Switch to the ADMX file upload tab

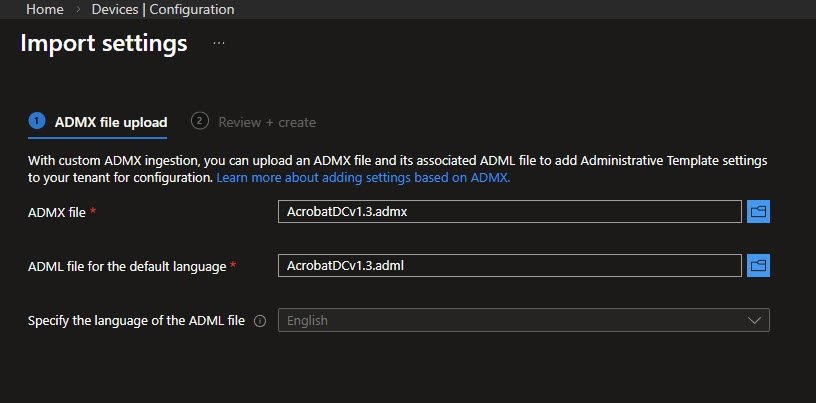(x=110, y=122)
